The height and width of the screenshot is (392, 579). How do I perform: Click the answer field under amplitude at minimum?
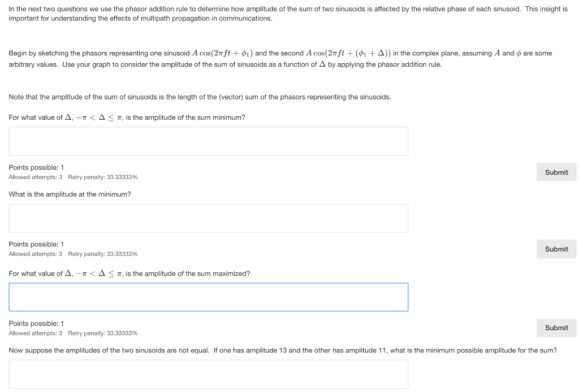tap(208, 218)
